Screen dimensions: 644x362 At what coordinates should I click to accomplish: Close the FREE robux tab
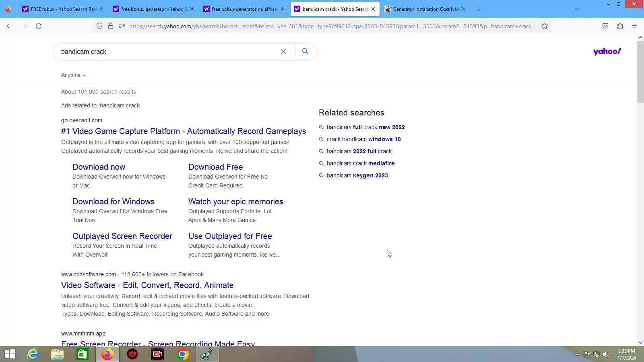coord(101,9)
